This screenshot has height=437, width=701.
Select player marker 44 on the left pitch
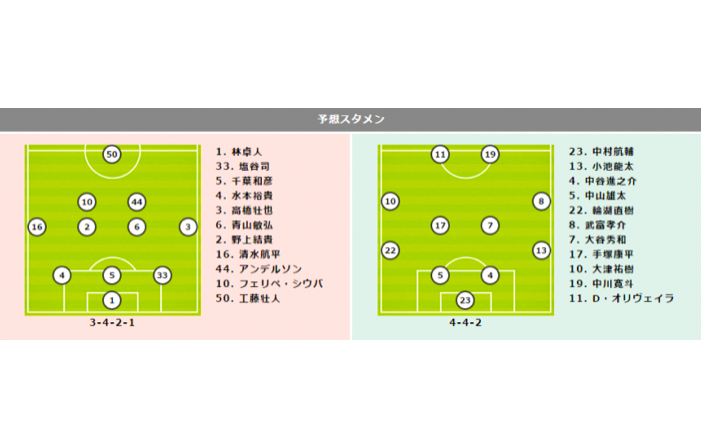[137, 202]
